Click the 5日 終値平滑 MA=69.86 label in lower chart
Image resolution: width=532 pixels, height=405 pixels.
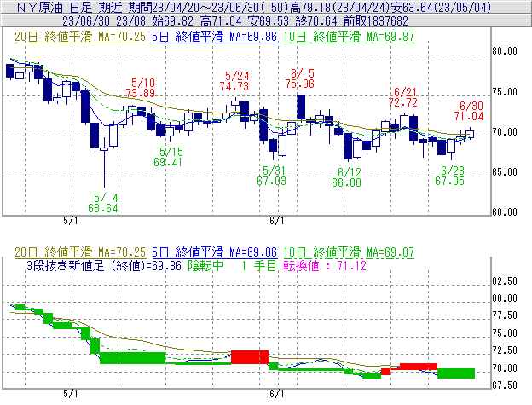[215, 252]
